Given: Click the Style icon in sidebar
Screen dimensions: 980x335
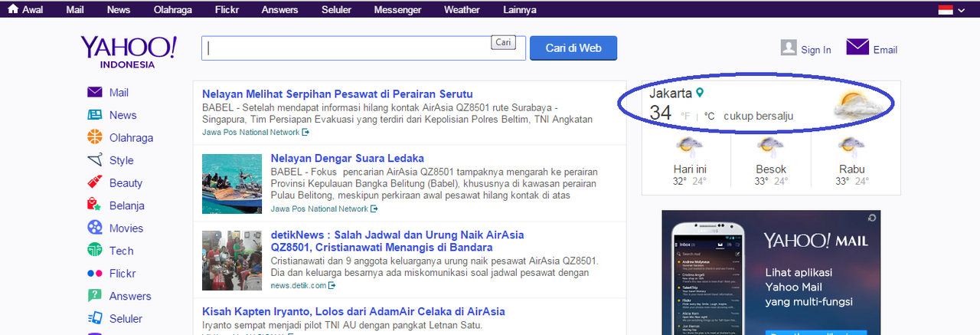Looking at the screenshot, I should 95,160.
